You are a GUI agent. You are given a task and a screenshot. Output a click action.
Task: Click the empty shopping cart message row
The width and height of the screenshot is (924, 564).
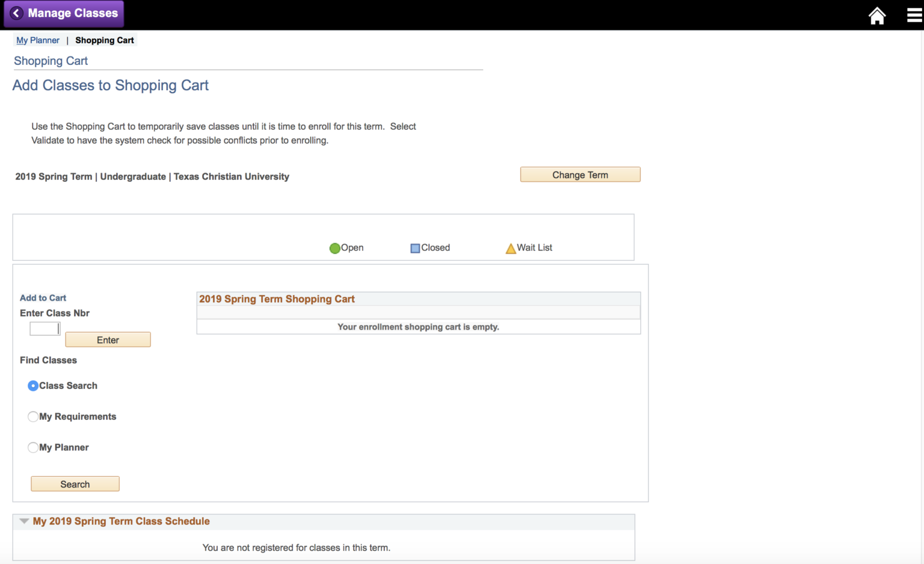[x=418, y=327]
